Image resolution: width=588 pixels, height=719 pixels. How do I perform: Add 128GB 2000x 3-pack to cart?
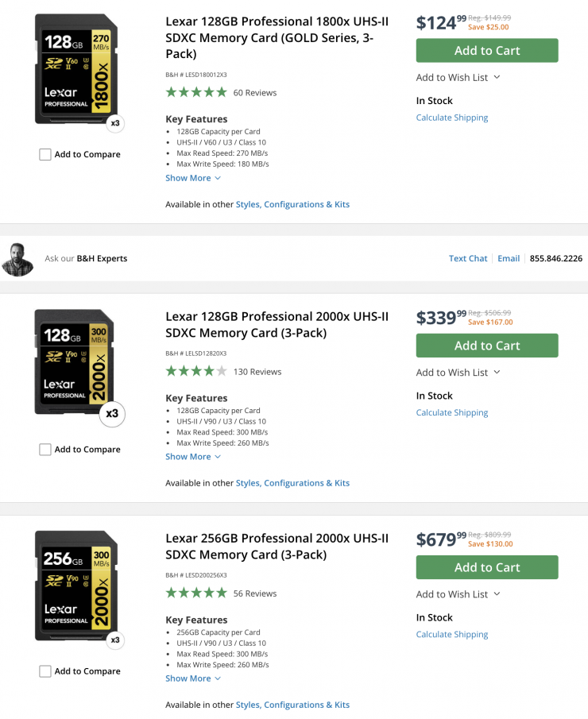[x=487, y=346]
